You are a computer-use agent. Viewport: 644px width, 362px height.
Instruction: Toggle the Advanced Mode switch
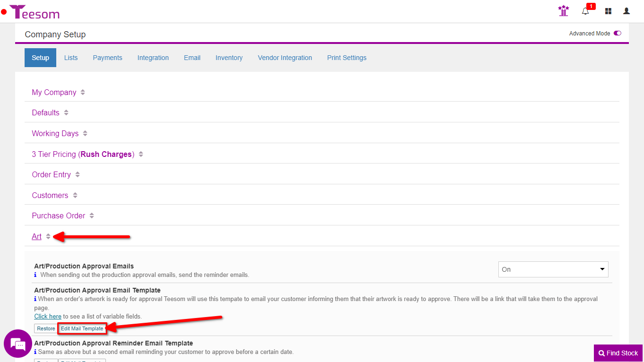coord(618,34)
